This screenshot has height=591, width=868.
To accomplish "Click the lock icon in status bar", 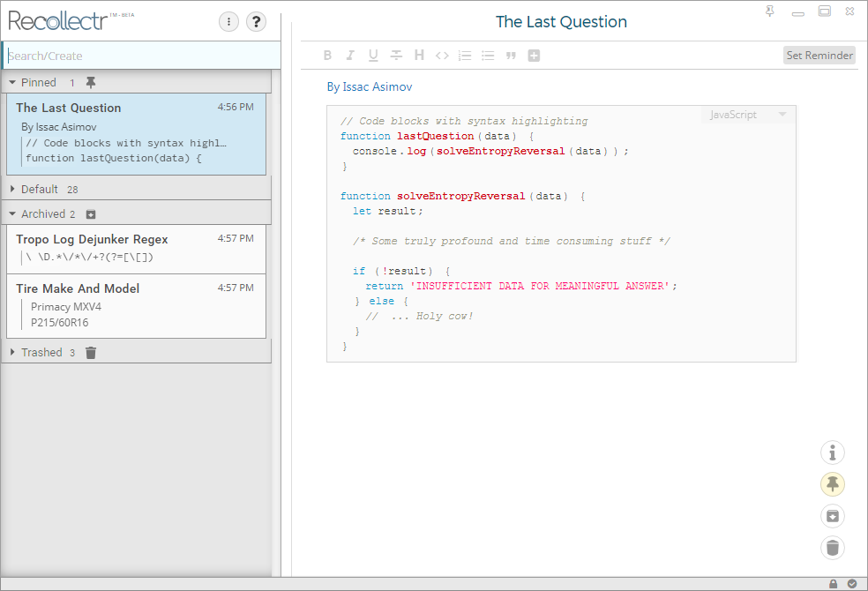I will [833, 584].
